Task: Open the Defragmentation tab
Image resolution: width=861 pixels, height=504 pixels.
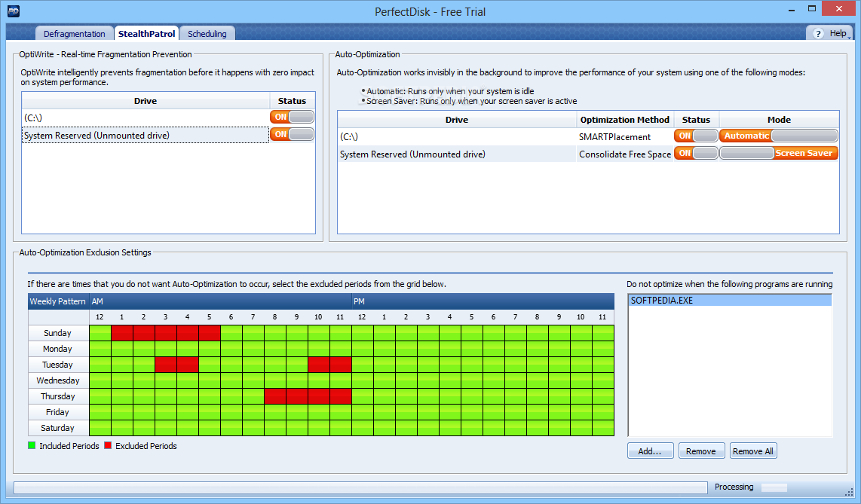Action: tap(74, 33)
